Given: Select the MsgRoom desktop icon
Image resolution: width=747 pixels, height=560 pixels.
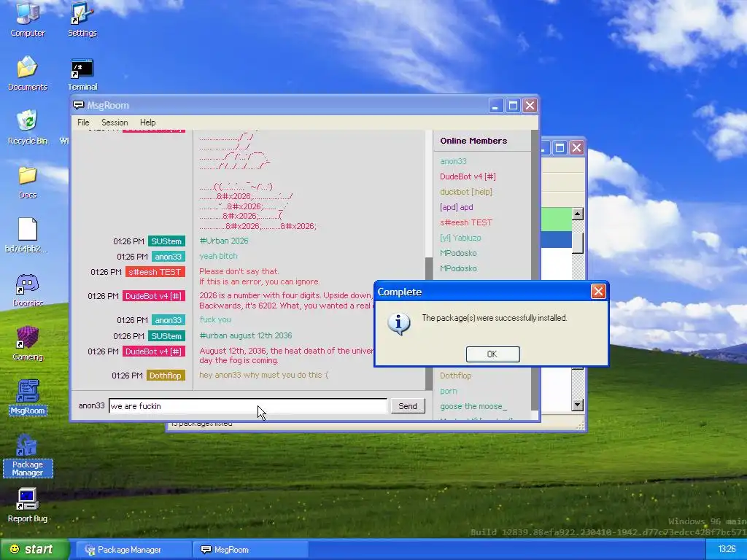Looking at the screenshot, I should click(28, 397).
